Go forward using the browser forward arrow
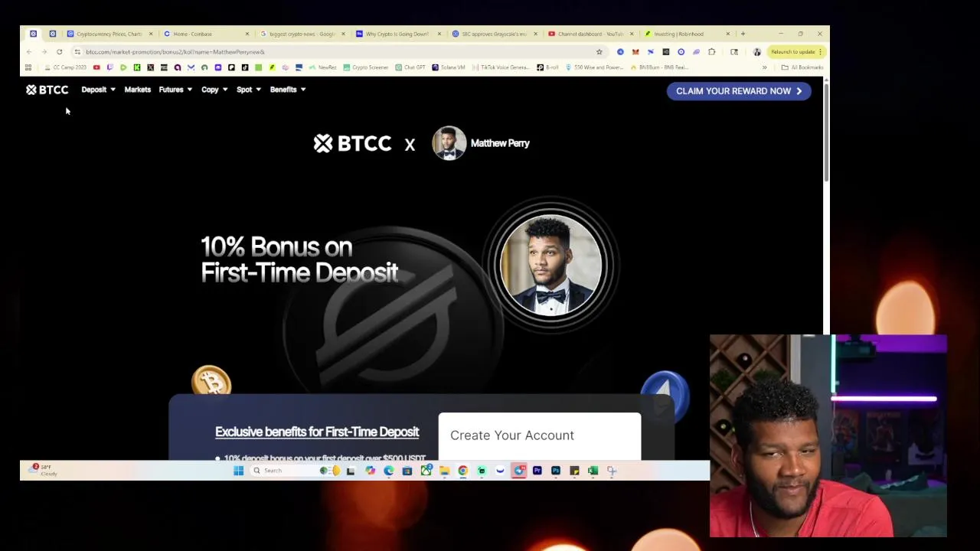Image resolution: width=980 pixels, height=551 pixels. (44, 52)
